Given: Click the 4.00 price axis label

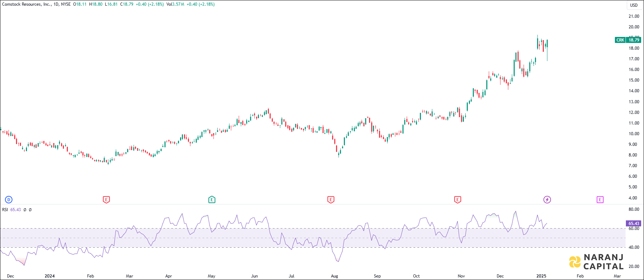Looking at the screenshot, I should point(633,198).
